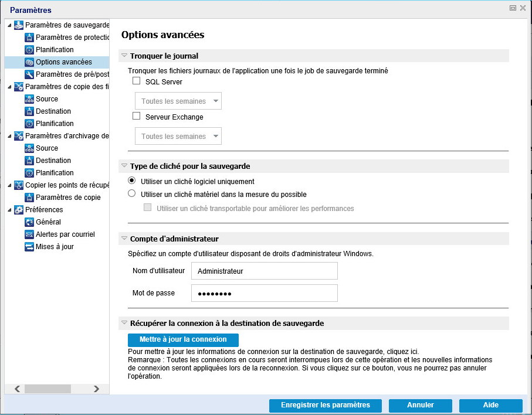Viewport: 532px width, 415px height.
Task: Click the Mises à jour icon
Action: click(x=29, y=247)
